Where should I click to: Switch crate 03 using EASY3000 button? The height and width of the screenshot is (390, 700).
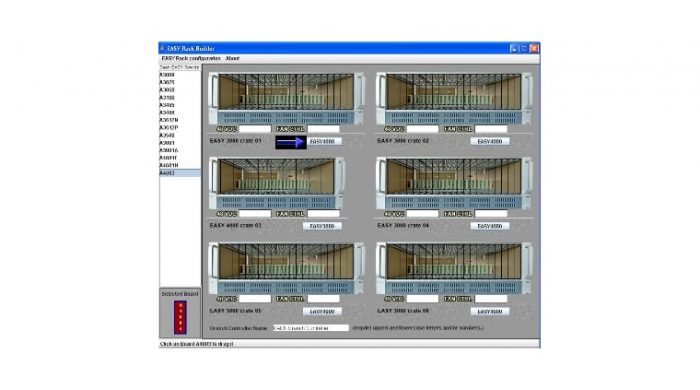[x=322, y=226]
